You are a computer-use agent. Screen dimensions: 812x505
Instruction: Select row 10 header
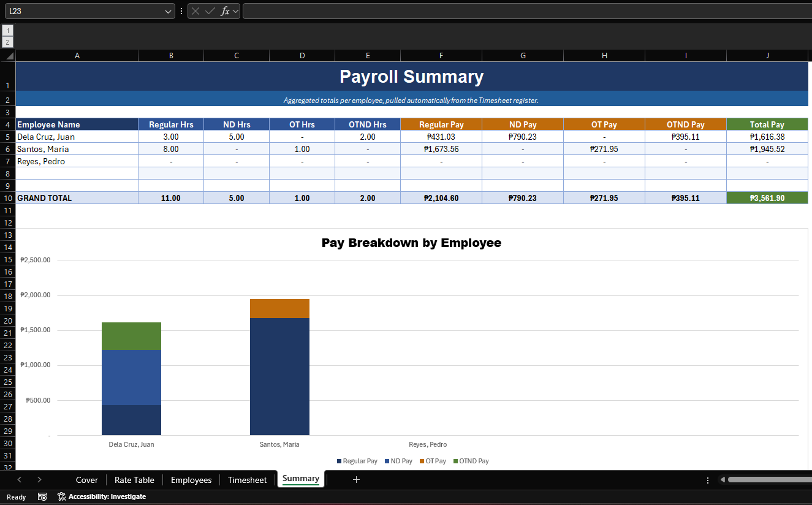coord(8,198)
